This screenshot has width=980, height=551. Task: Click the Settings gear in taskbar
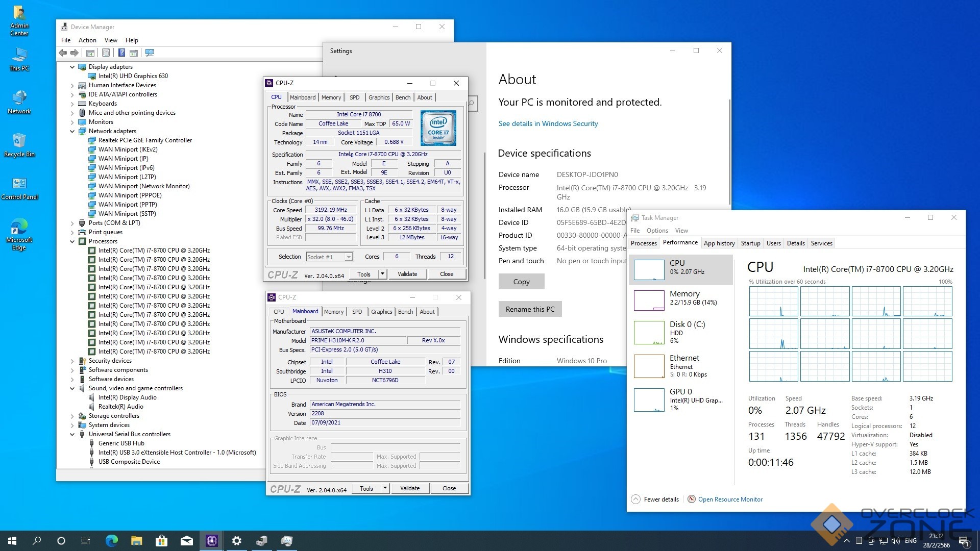point(236,541)
